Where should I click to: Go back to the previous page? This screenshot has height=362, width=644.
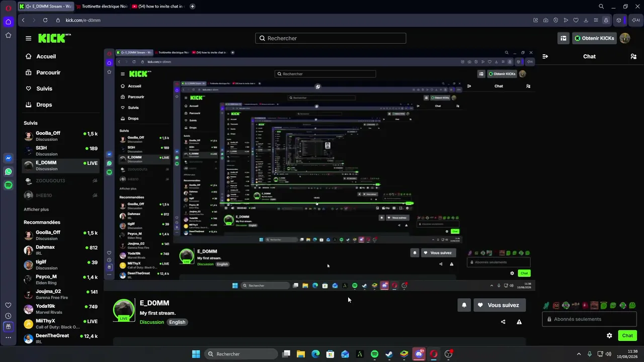23,20
